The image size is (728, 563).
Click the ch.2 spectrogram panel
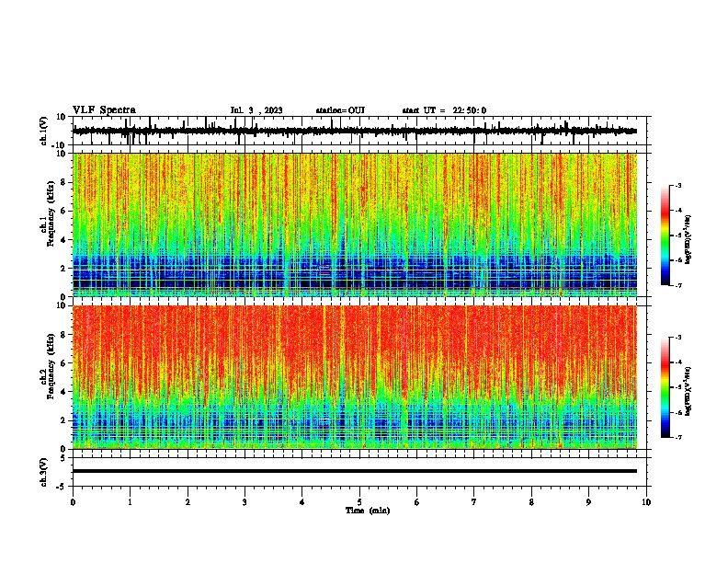[355, 377]
